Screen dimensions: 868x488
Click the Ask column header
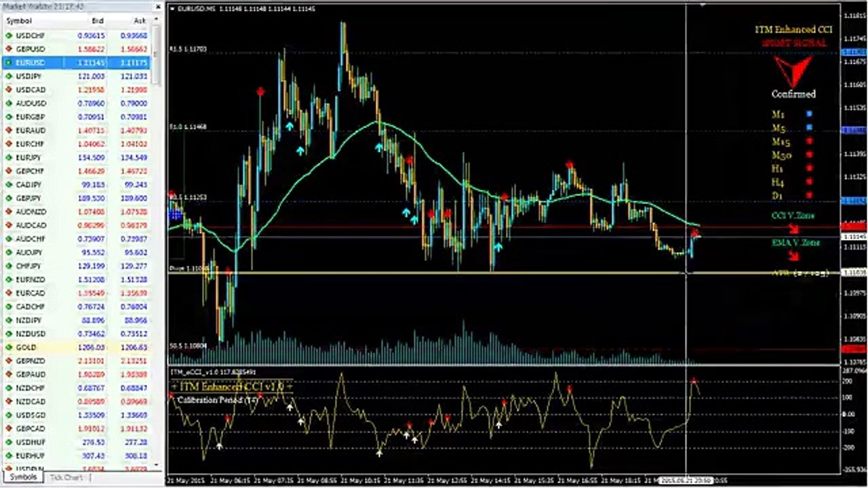tap(140, 21)
